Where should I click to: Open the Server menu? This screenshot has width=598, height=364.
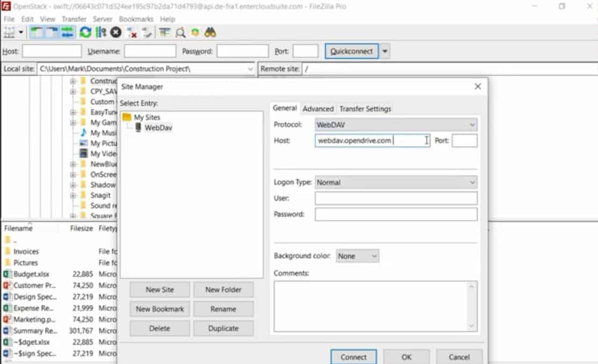point(102,19)
